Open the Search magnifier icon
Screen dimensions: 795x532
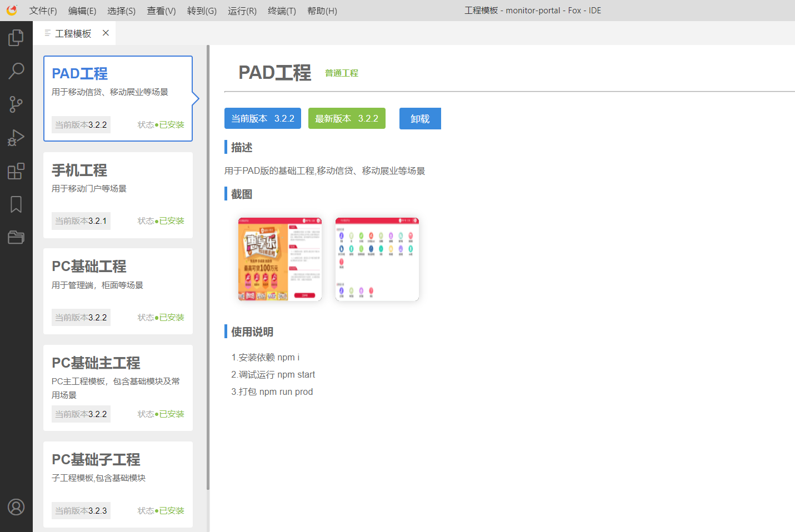coord(16,71)
